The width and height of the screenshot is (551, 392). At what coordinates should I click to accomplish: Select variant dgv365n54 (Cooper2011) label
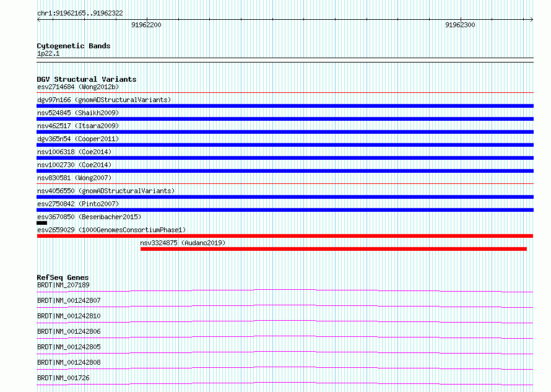[x=78, y=139]
